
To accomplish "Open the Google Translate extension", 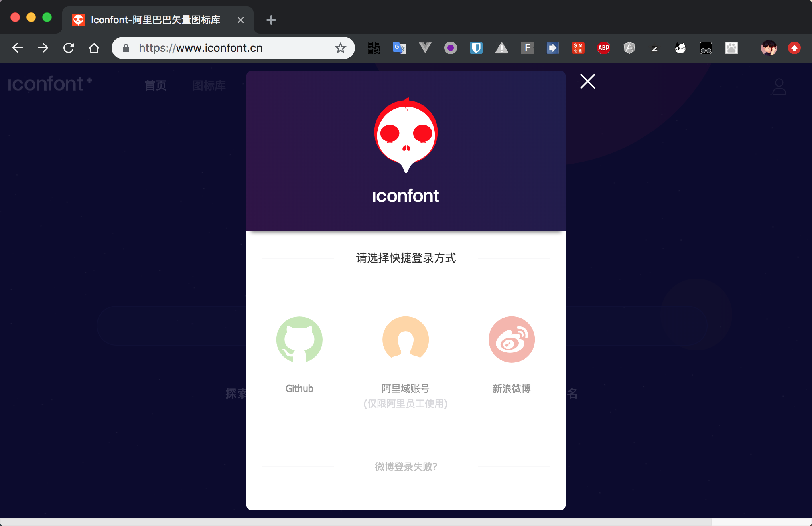I will [x=399, y=48].
